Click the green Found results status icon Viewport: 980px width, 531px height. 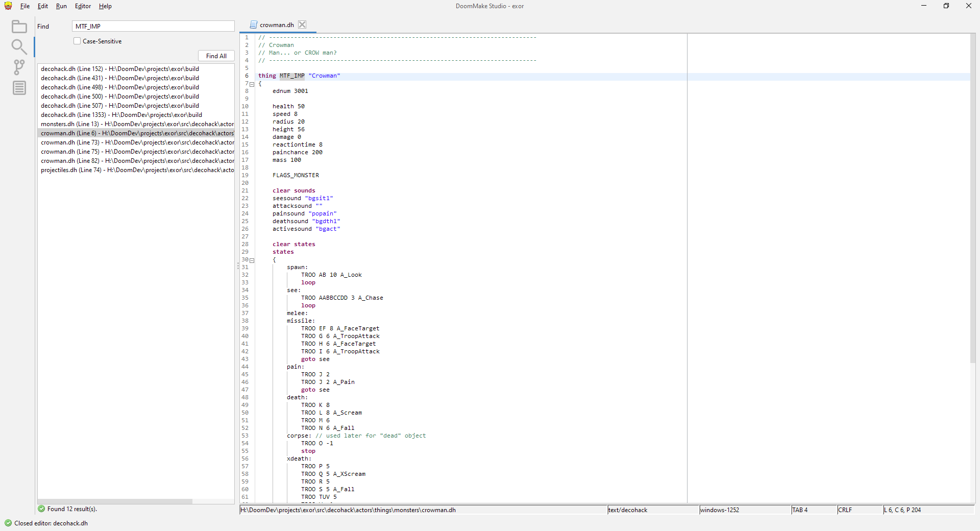tap(41, 509)
